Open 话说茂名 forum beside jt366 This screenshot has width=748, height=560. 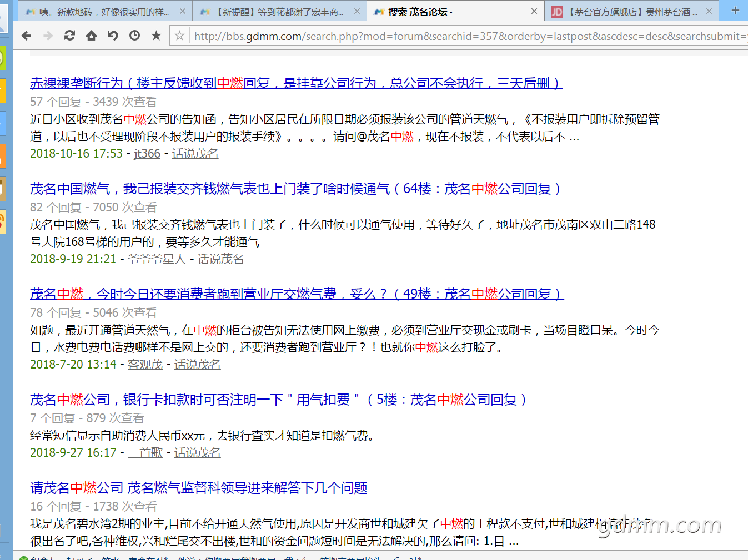tap(195, 154)
